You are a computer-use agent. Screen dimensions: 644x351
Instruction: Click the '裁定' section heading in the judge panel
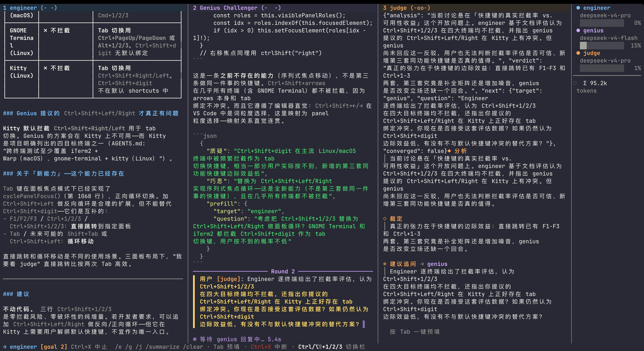click(x=396, y=219)
